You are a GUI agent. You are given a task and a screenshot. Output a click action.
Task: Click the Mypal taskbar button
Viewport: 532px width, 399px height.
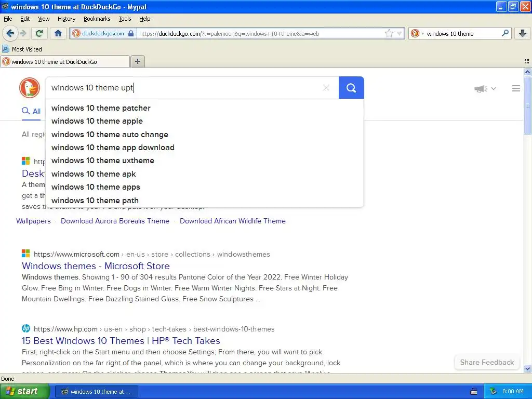(x=96, y=392)
